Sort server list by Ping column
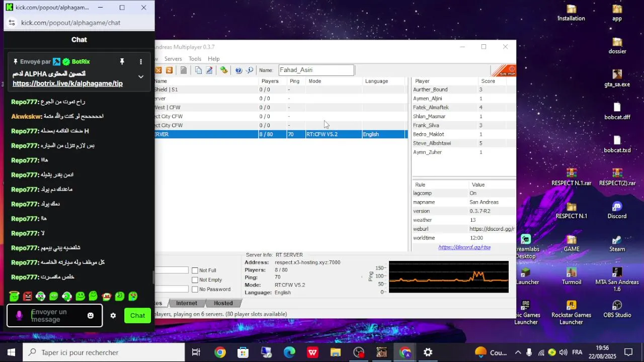The height and width of the screenshot is (362, 644). (296, 81)
